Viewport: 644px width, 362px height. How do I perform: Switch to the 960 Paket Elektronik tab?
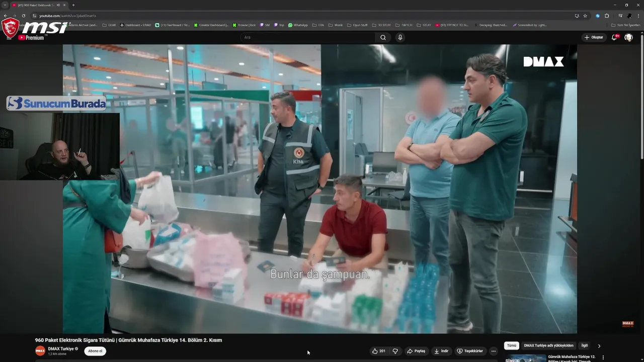pos(35,5)
